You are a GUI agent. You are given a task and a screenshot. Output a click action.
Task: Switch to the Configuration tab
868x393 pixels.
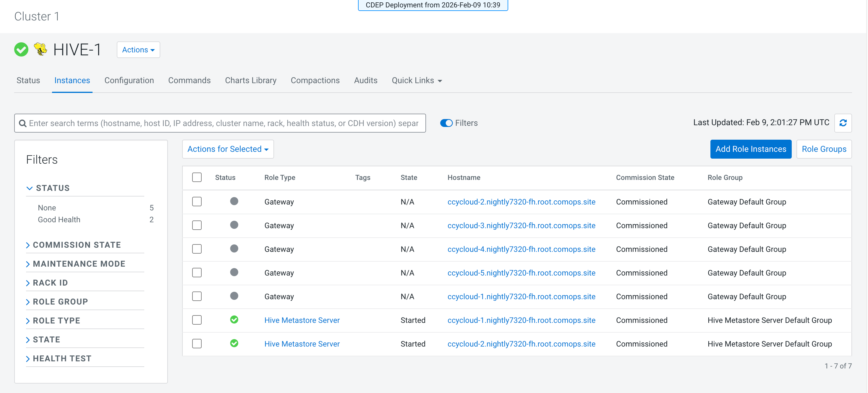129,80
